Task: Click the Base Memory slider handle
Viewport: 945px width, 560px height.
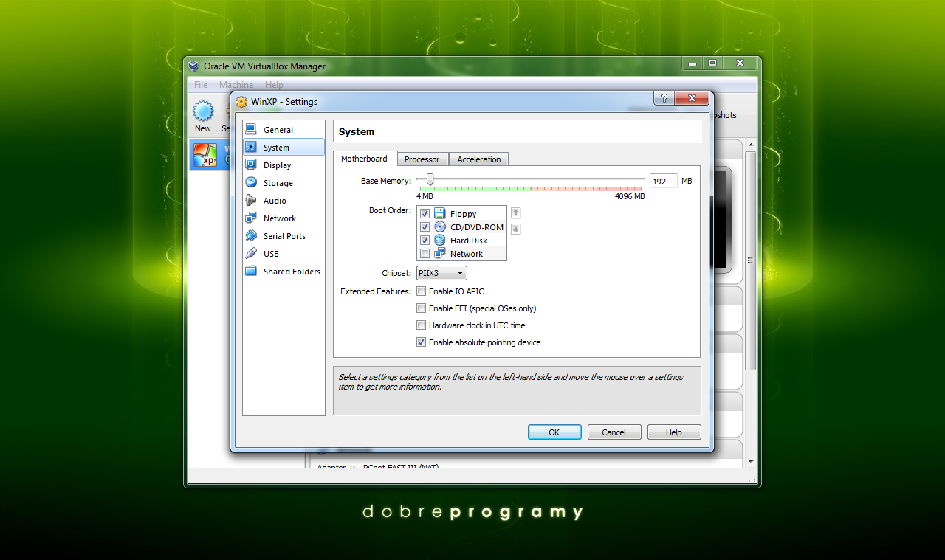Action: [430, 179]
